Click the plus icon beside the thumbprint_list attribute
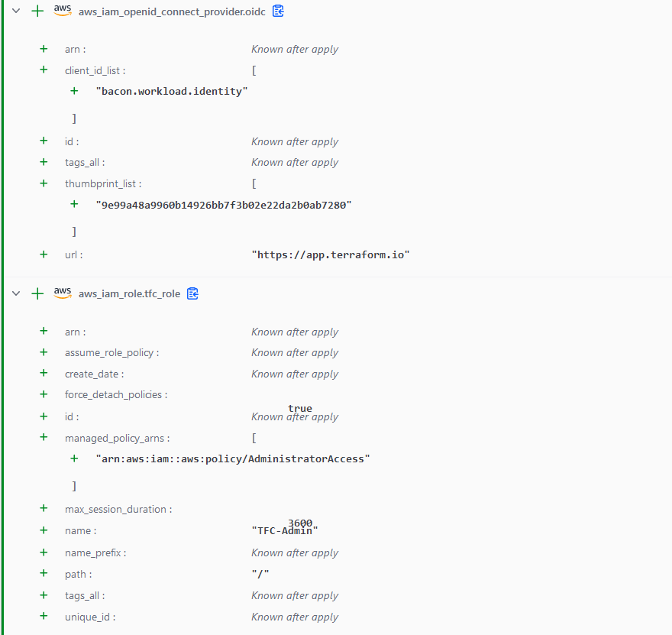Image resolution: width=672 pixels, height=635 pixels. 44,183
